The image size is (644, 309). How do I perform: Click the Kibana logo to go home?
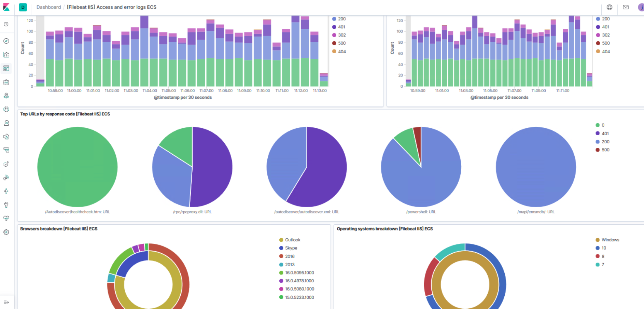point(6,7)
